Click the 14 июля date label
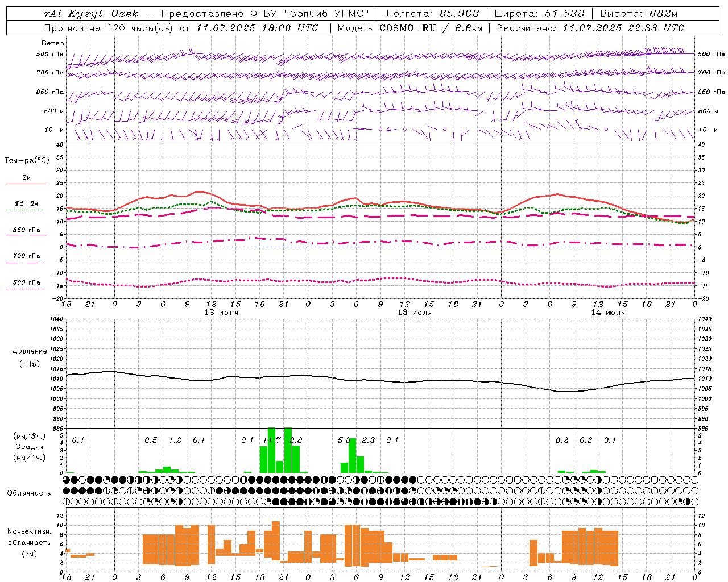Image resolution: width=728 pixels, height=582 pixels. tap(608, 312)
